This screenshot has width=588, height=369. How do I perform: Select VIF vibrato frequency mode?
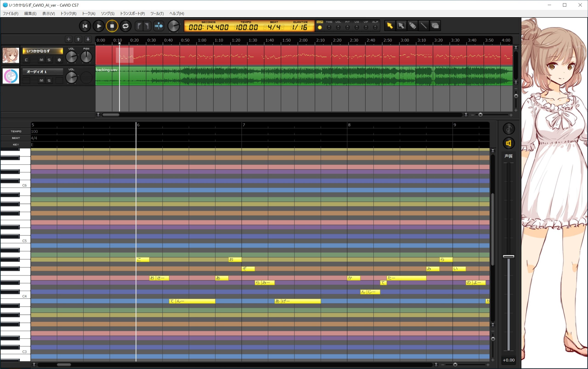coord(366,26)
